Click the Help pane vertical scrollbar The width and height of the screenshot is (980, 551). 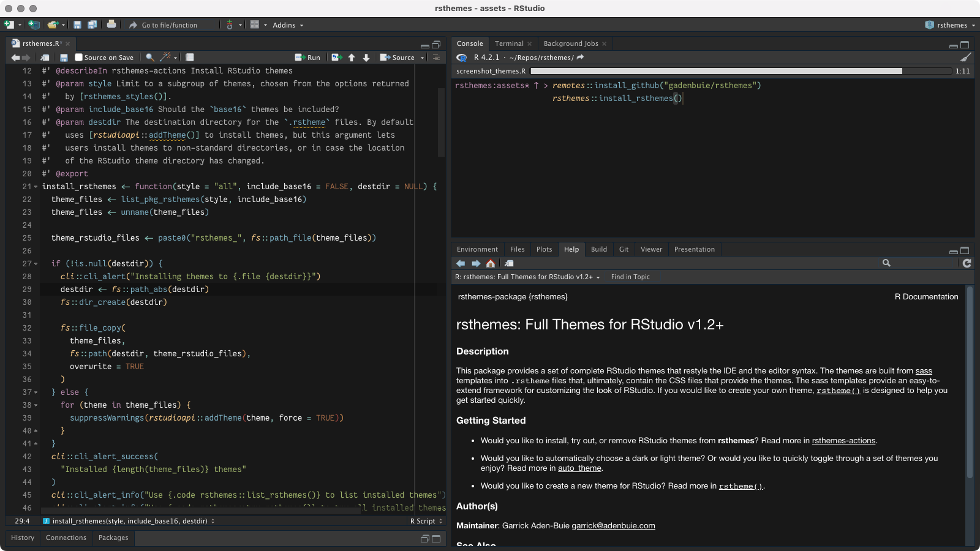coord(969,382)
